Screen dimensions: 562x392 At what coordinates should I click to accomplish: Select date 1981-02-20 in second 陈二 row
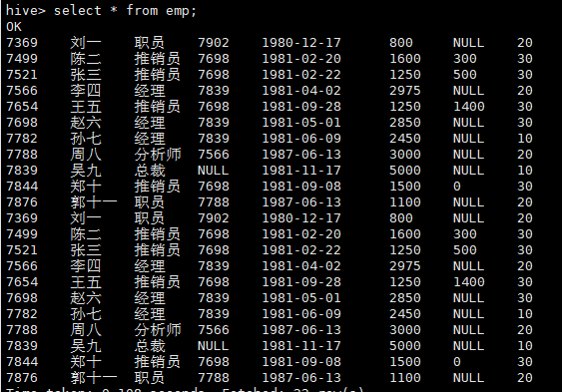pyautogui.click(x=301, y=234)
